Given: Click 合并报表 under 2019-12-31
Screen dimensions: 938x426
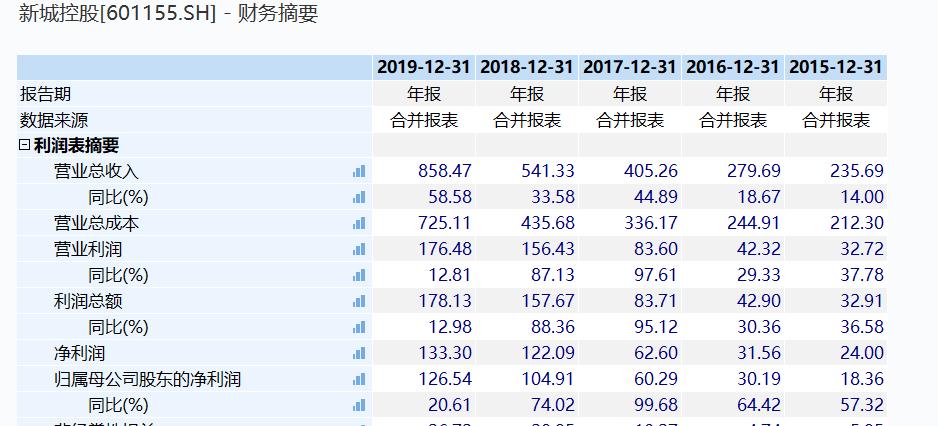Looking at the screenshot, I should point(424,120).
